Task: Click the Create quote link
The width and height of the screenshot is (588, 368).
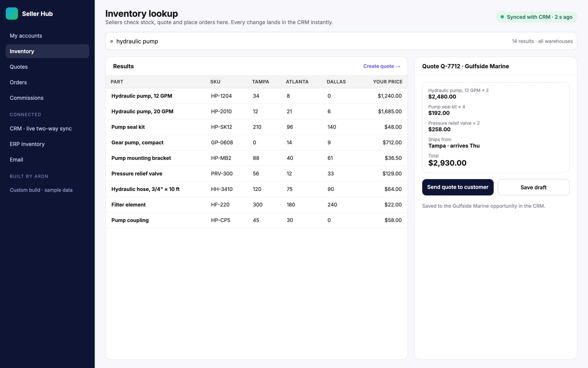Action: (382, 66)
